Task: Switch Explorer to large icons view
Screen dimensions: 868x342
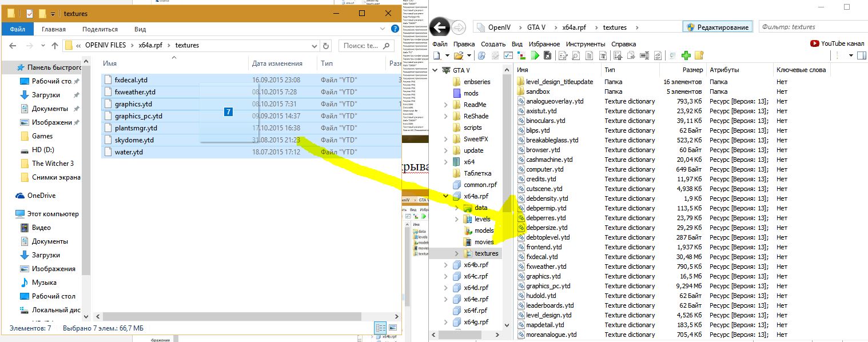Action: coord(392,328)
